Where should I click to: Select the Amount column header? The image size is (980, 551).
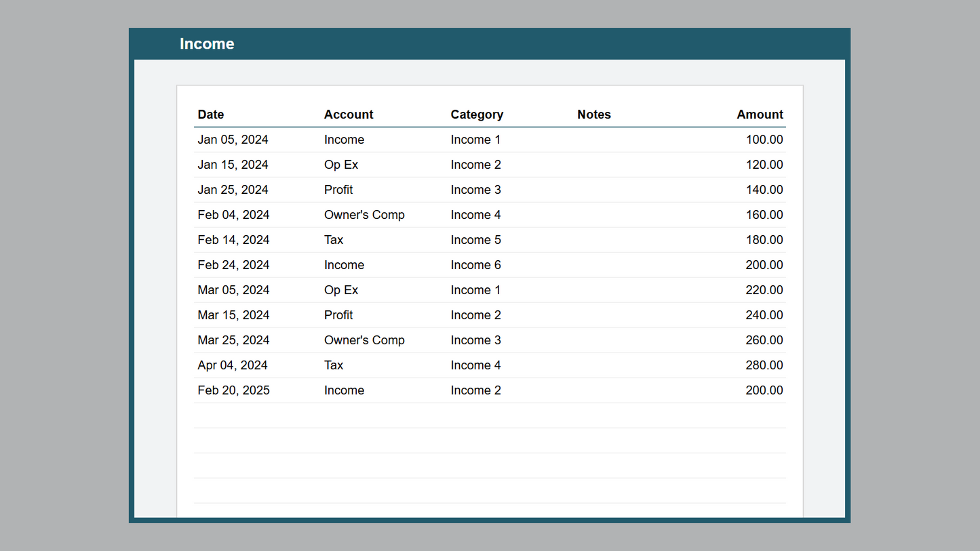click(760, 115)
